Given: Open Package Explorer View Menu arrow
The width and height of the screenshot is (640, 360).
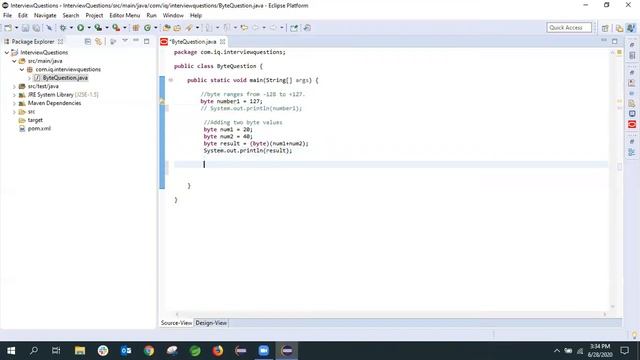Looking at the screenshot, I should click(x=125, y=41).
